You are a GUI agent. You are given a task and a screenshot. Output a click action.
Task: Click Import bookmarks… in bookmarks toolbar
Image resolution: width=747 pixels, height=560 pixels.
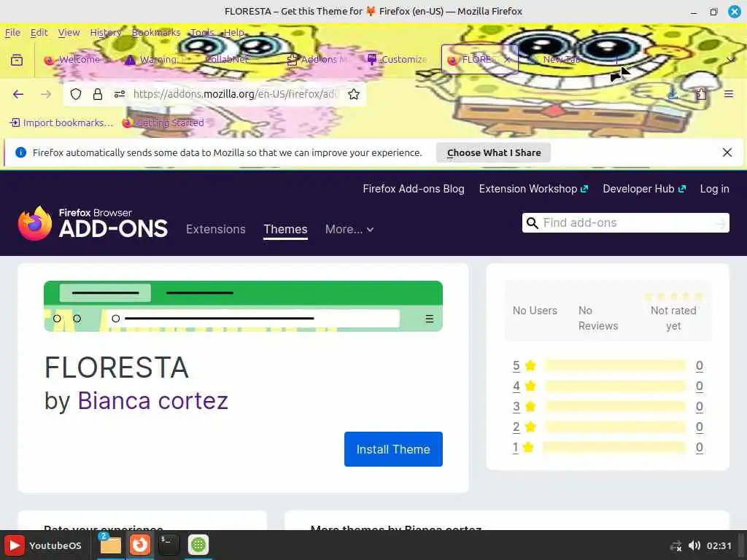pyautogui.click(x=61, y=122)
